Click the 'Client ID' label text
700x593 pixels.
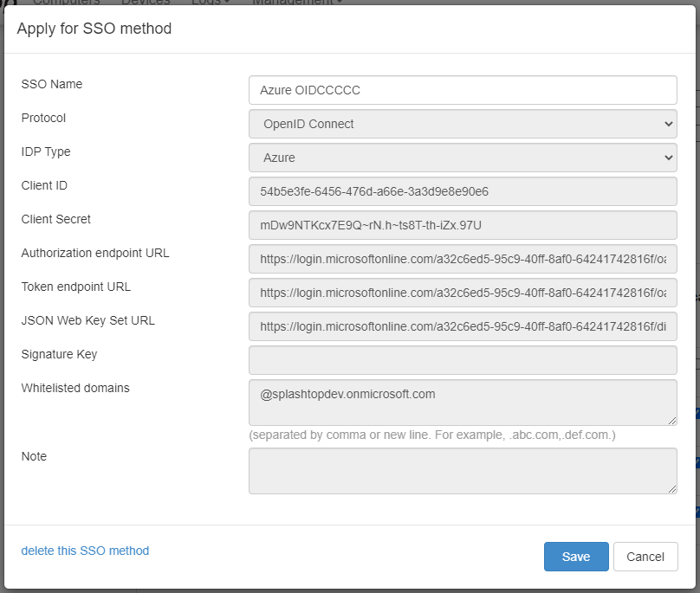44,185
